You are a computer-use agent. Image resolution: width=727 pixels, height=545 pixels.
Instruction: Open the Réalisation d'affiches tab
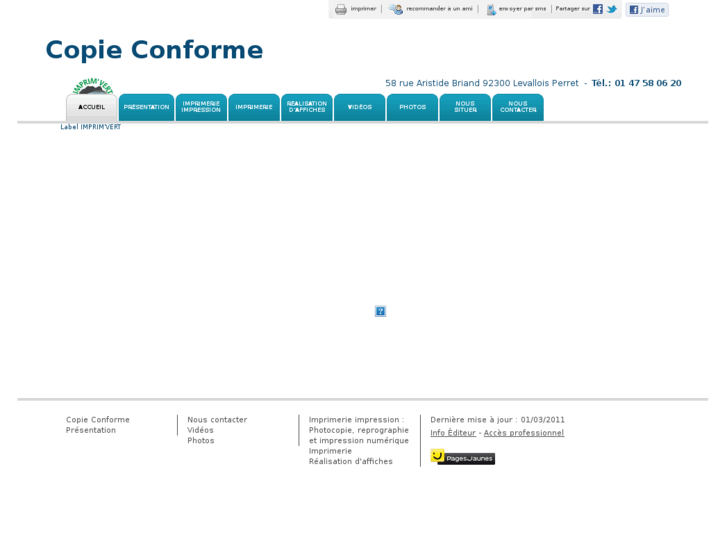coord(306,107)
